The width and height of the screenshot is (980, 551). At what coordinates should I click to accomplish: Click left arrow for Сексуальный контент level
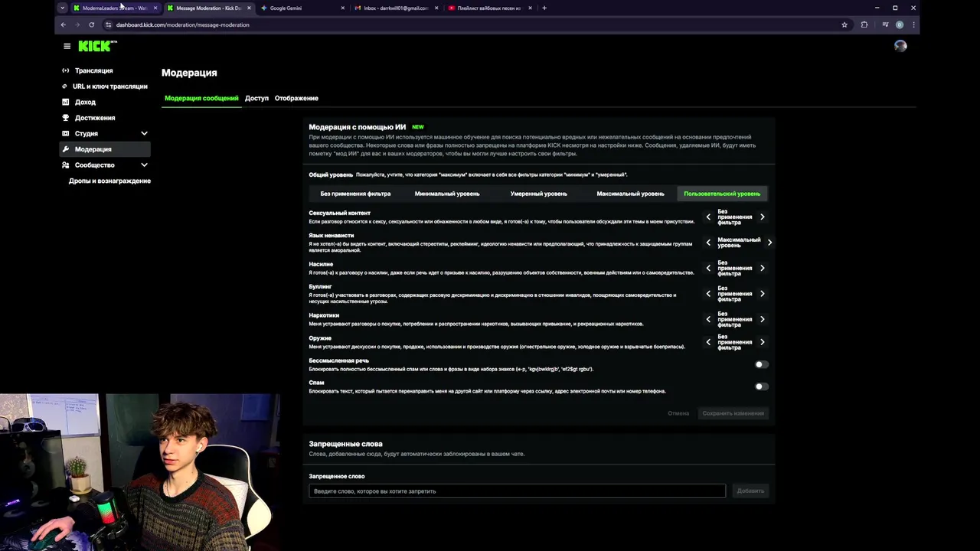pos(708,217)
